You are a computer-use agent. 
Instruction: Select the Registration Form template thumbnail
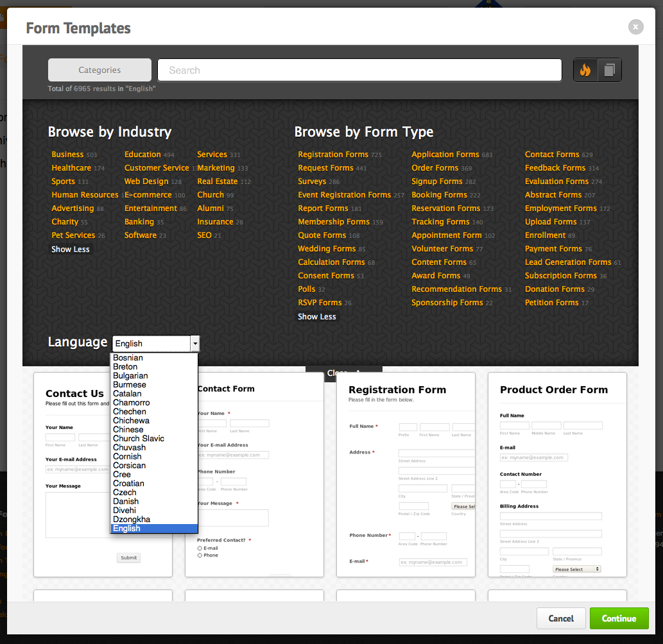point(406,474)
